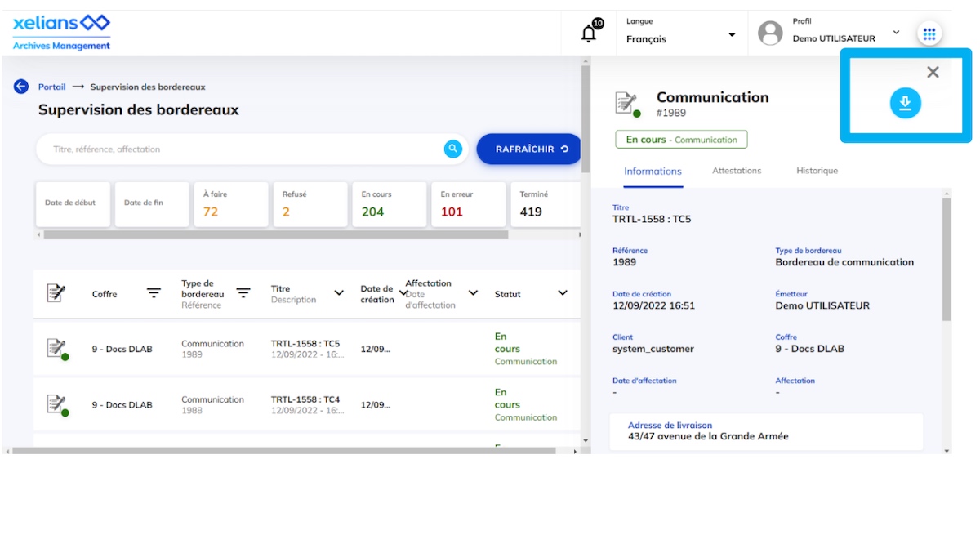980x535 pixels.
Task: Click the notifications bell icon
Action: pyautogui.click(x=589, y=33)
